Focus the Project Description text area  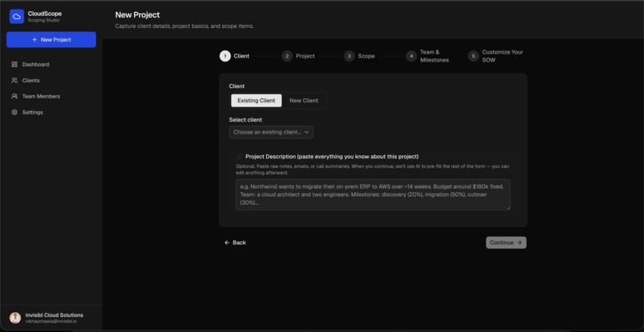point(373,194)
